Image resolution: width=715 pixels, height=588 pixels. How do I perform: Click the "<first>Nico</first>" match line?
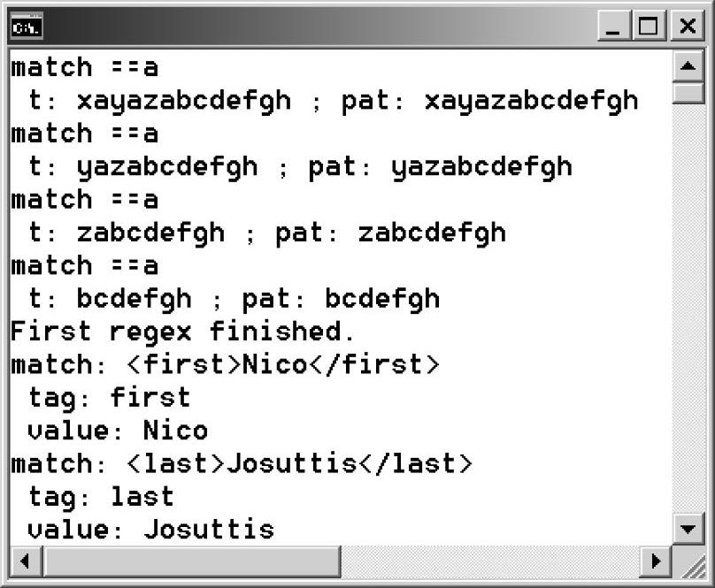[x=225, y=364]
